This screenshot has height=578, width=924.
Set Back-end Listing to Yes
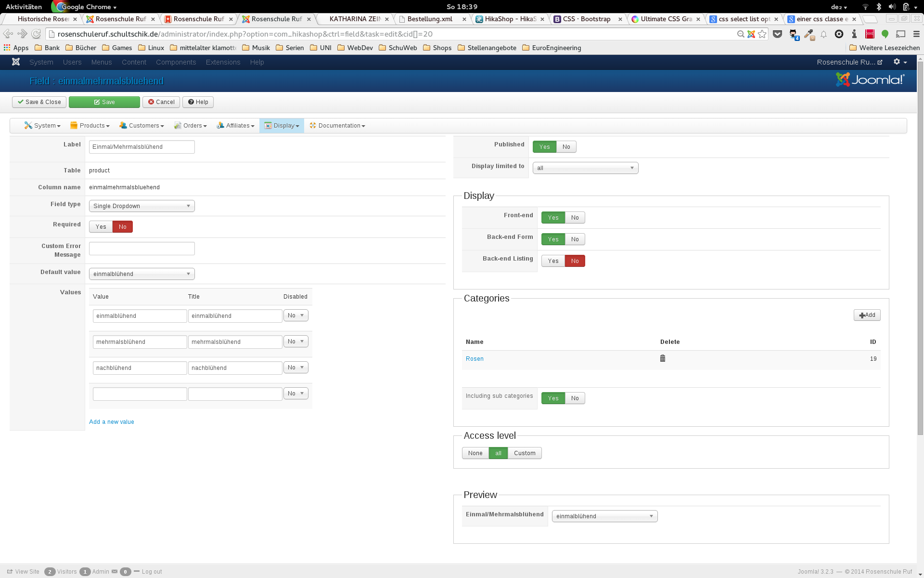pos(553,261)
